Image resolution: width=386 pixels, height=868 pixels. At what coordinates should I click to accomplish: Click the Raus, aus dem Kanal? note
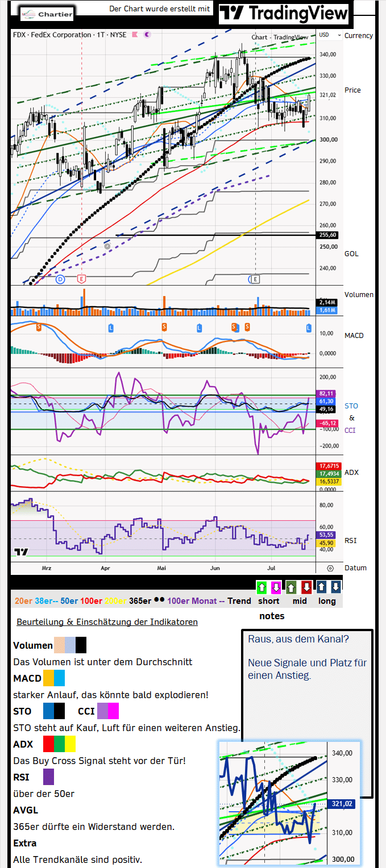coord(298,639)
